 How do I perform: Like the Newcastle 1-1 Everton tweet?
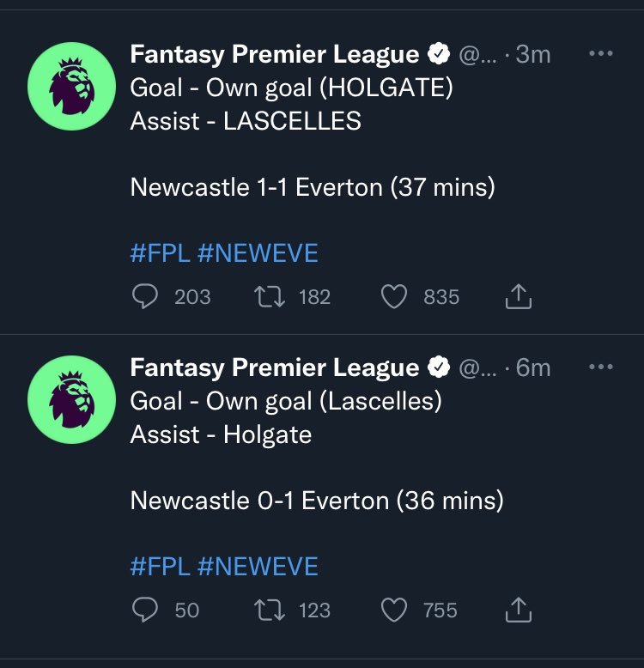tap(393, 297)
